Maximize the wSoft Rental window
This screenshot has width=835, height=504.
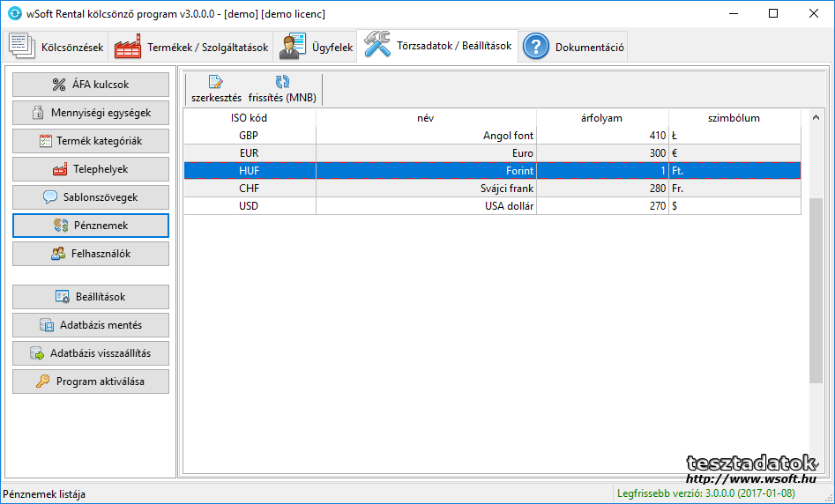(773, 14)
